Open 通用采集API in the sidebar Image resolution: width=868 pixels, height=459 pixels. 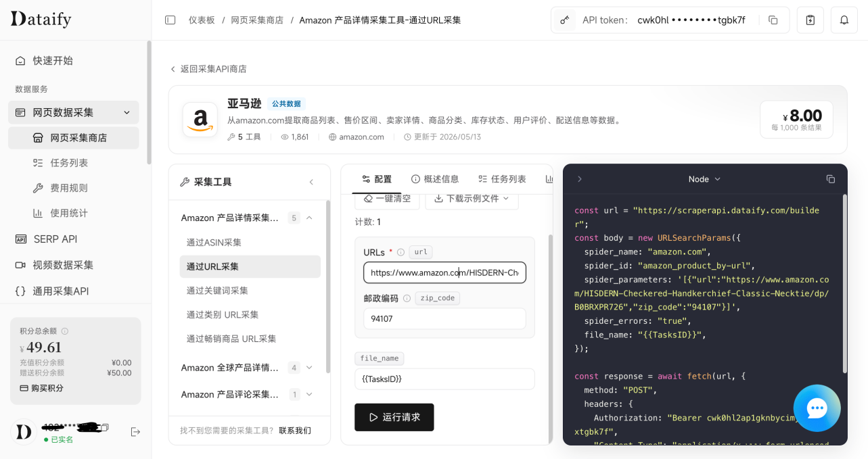74,291
